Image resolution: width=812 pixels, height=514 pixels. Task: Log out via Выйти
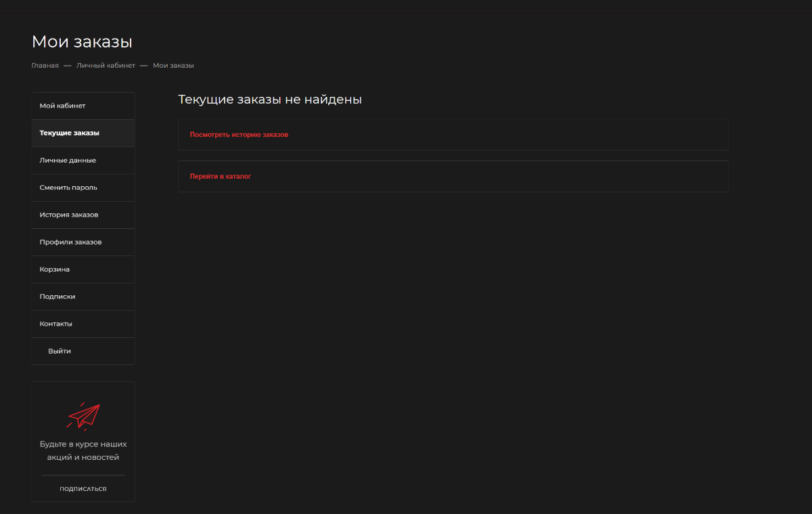[x=60, y=351]
